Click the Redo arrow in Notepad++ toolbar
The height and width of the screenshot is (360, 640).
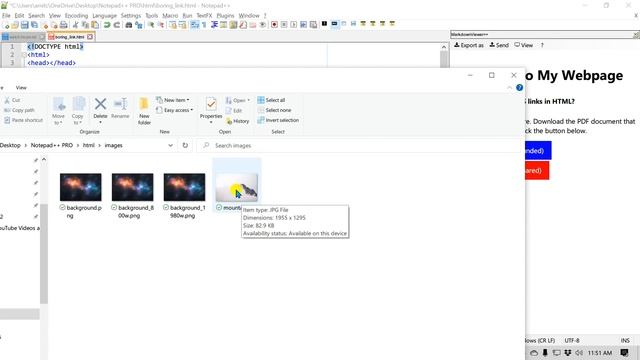tap(117, 25)
